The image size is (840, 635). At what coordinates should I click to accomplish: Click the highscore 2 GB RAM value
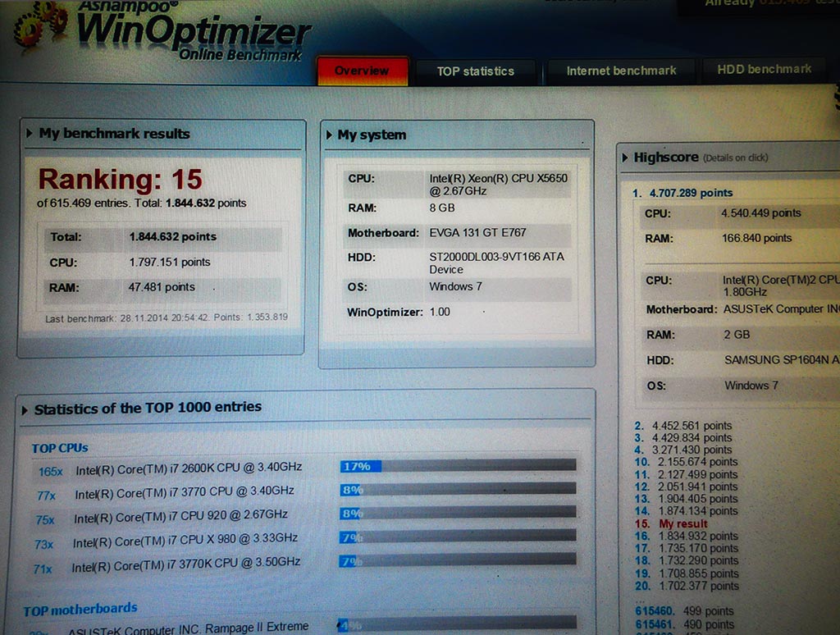click(737, 335)
